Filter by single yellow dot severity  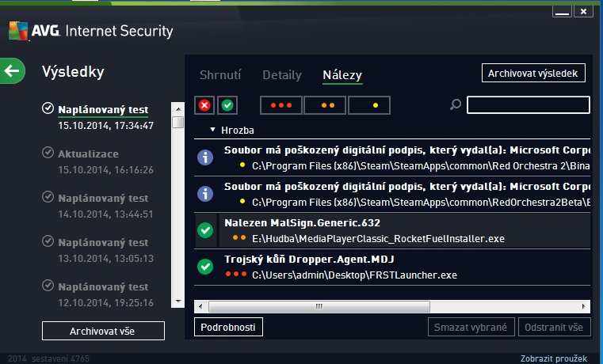click(369, 105)
